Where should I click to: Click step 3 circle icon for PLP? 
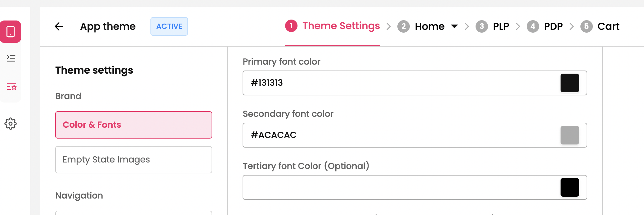(481, 26)
